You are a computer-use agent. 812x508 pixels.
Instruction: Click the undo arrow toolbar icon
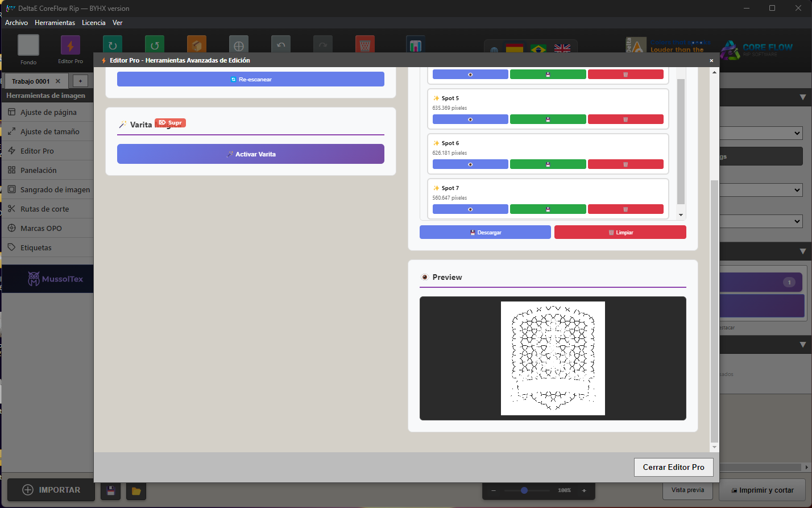coord(281,44)
